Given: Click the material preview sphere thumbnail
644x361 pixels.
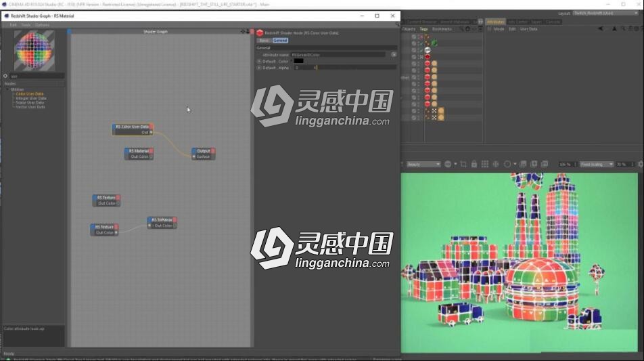Looking at the screenshot, I should [x=34, y=51].
